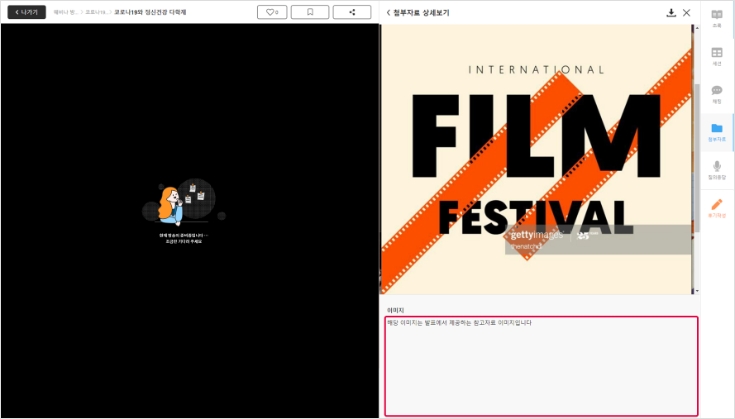735x419 pixels.
Task: Go back from 첨부자료 상세보기
Action: [388, 12]
